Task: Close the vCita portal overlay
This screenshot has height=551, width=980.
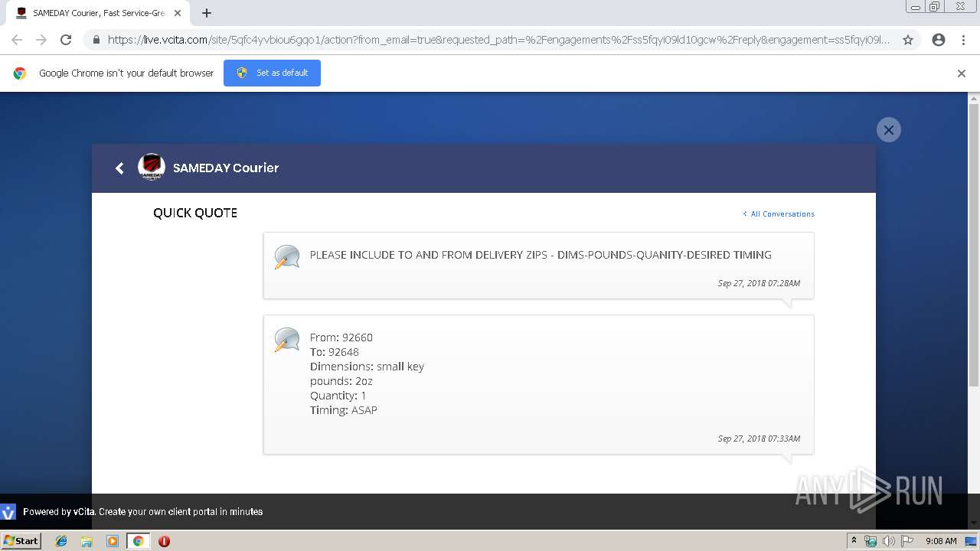Action: point(888,129)
